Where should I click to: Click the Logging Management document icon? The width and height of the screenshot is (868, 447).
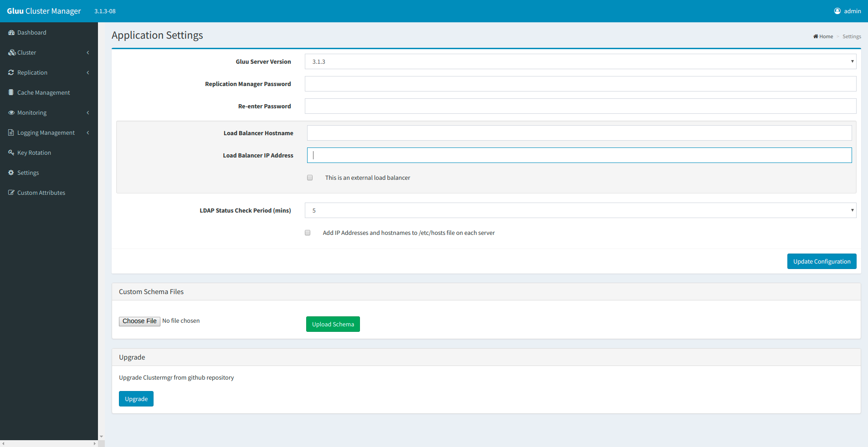pyautogui.click(x=11, y=133)
